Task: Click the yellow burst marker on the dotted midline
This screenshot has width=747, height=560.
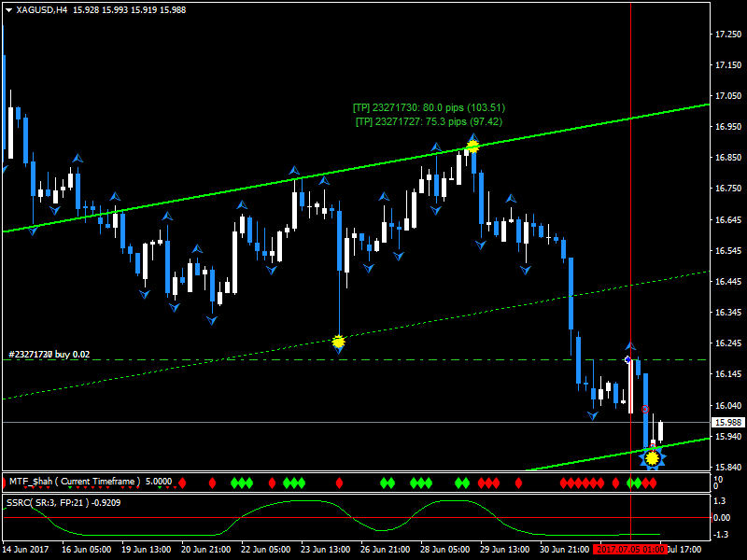Action: click(x=338, y=342)
